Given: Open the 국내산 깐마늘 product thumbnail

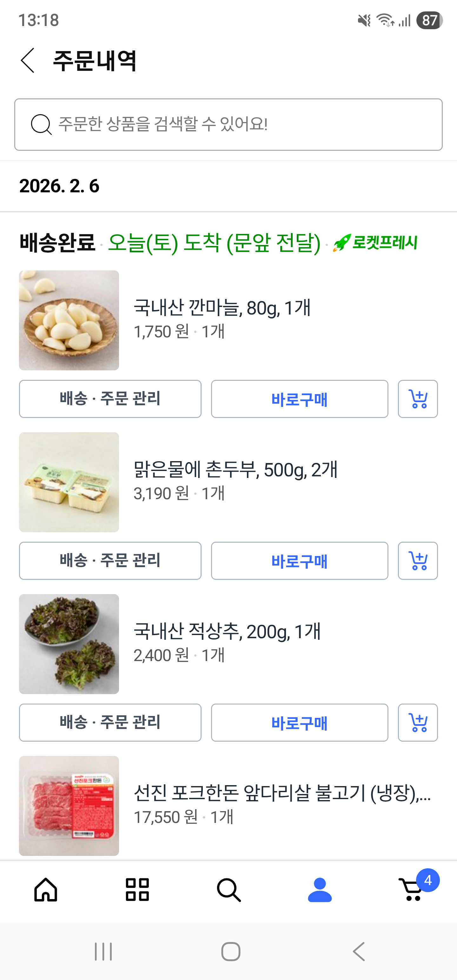Looking at the screenshot, I should tap(69, 320).
